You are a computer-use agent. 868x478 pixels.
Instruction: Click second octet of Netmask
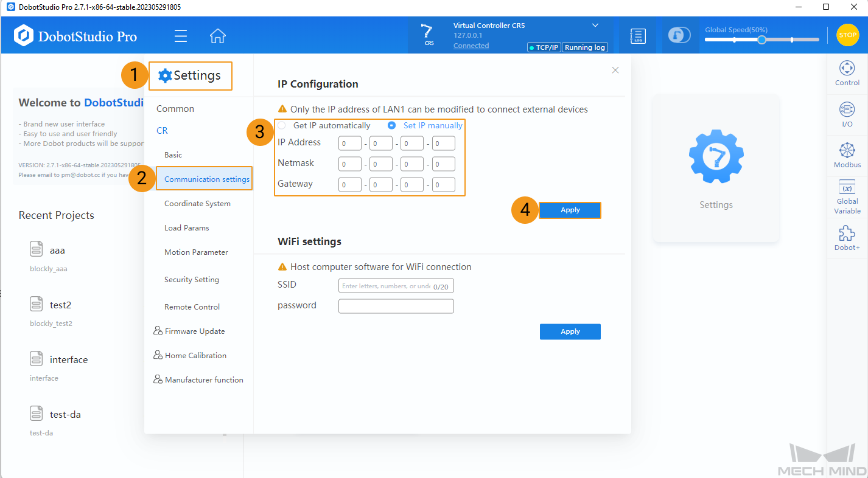click(x=381, y=164)
